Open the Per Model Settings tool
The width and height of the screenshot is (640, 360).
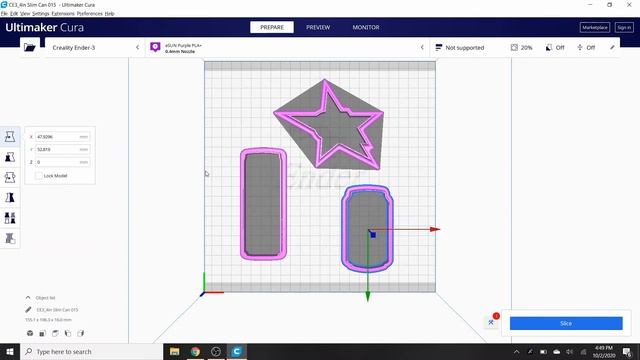pyautogui.click(x=10, y=218)
